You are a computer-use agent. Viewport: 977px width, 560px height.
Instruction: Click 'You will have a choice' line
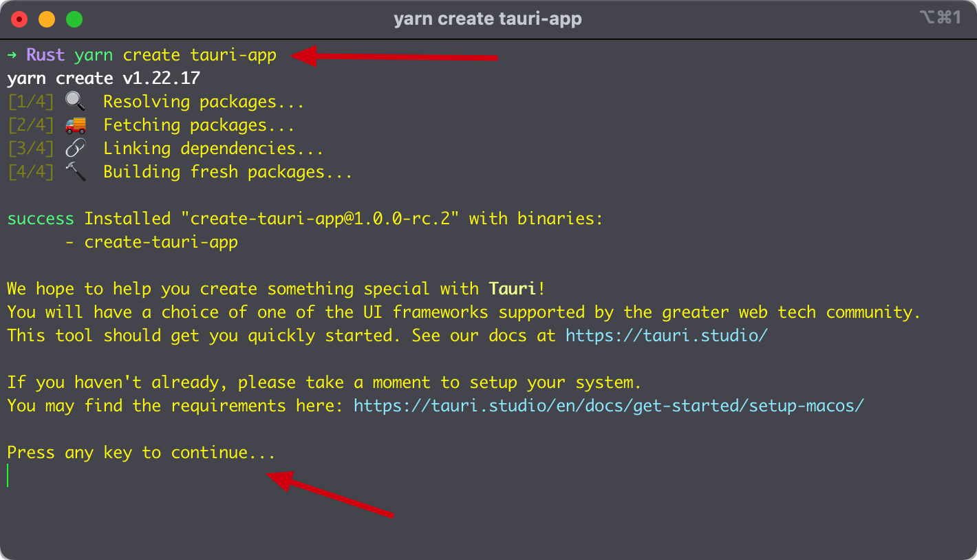click(464, 312)
